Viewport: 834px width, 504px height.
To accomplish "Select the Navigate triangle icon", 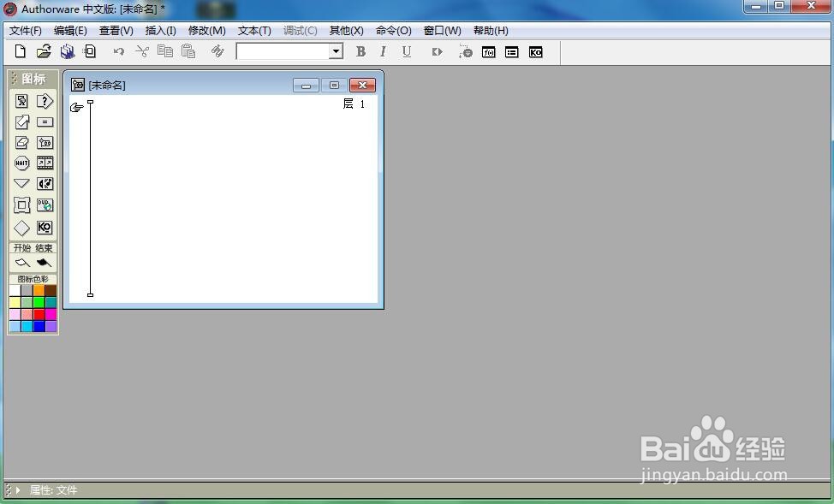I will (x=21, y=183).
